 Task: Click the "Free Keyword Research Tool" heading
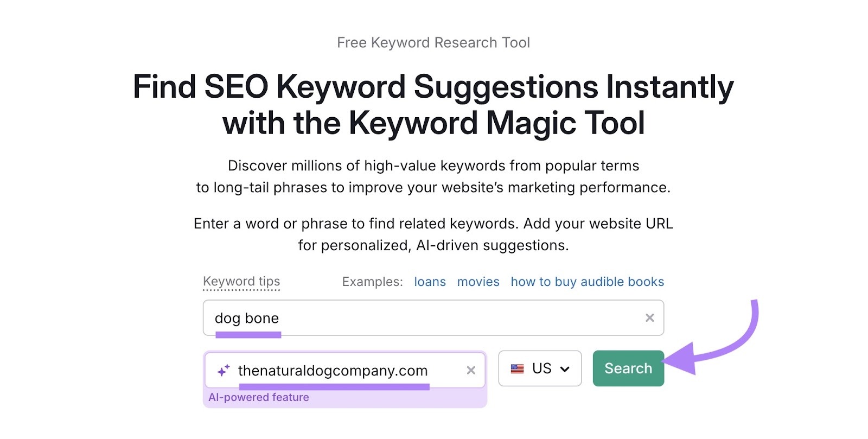coord(433,42)
